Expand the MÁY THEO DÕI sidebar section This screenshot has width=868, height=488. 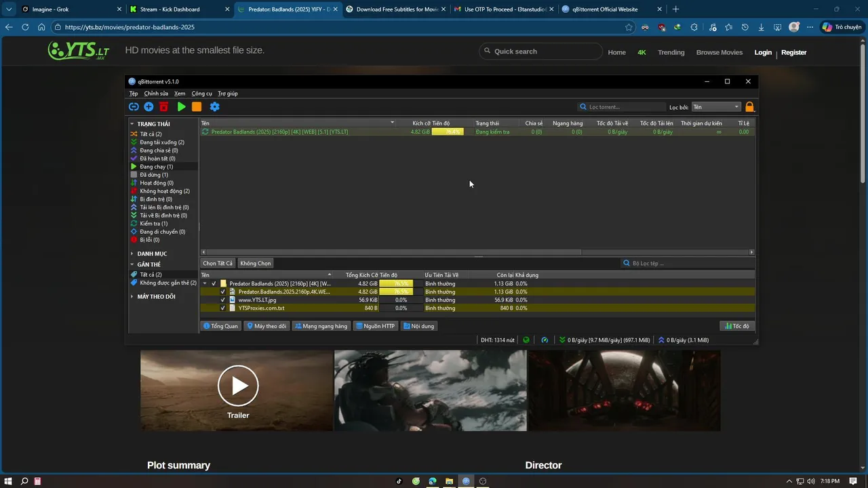point(132,296)
